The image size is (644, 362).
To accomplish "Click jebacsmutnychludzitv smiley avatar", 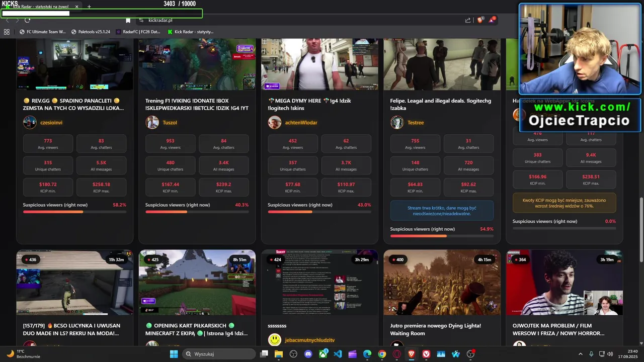I will (274, 340).
